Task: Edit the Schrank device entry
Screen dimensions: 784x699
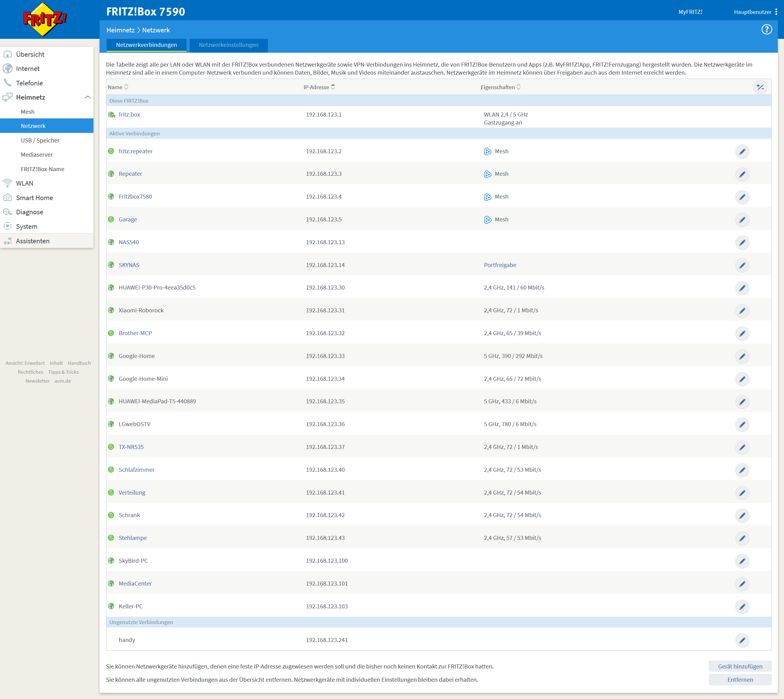Action: click(x=742, y=516)
